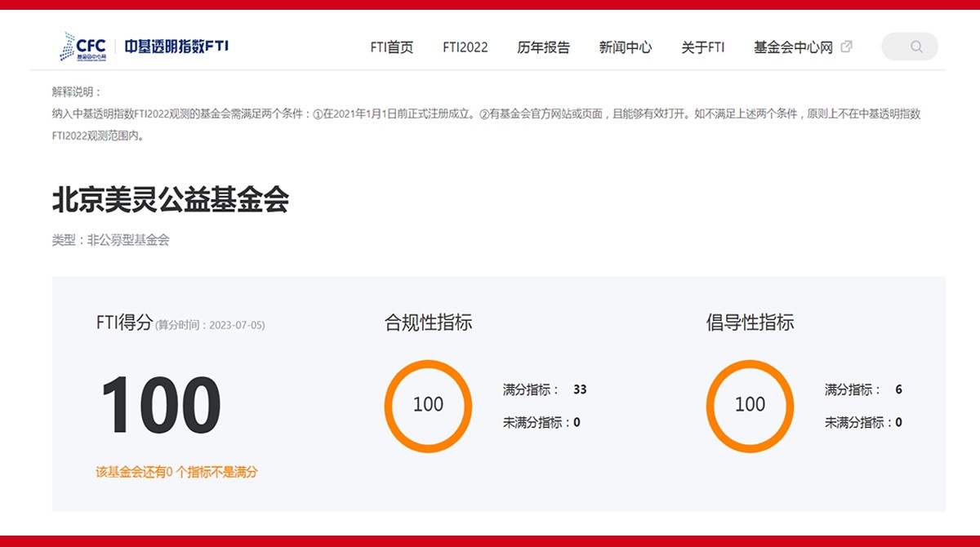The width and height of the screenshot is (980, 547).
Task: Go to the FTI2022 menu item
Action: click(x=465, y=47)
